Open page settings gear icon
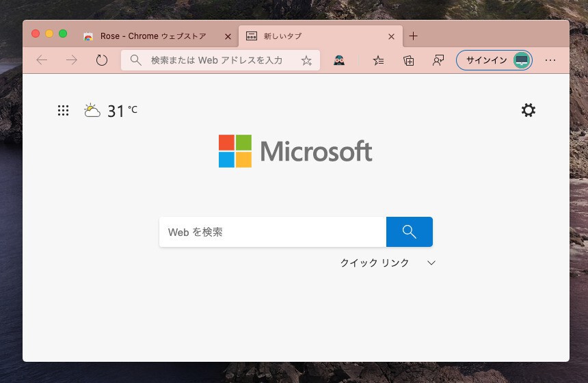This screenshot has width=588, height=383. pyautogui.click(x=529, y=110)
